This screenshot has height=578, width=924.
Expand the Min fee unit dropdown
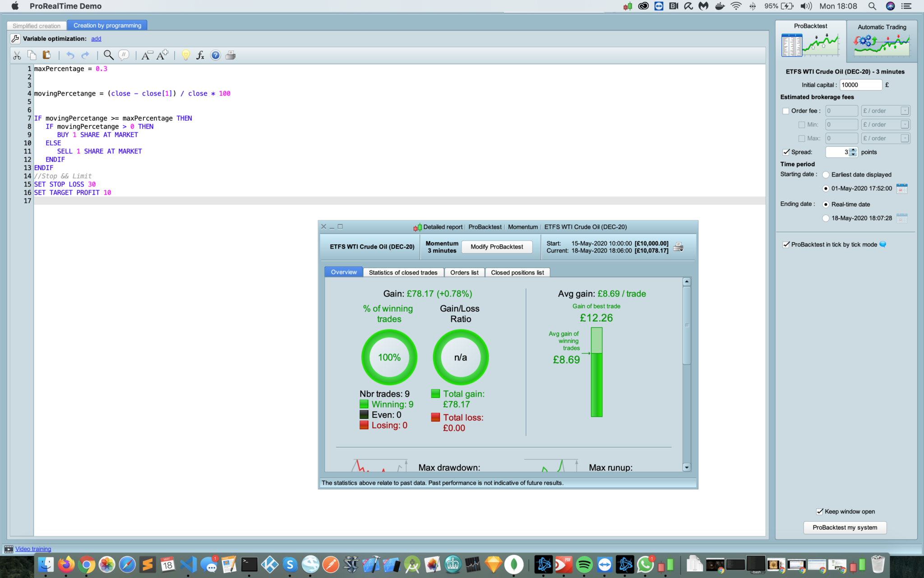[904, 125]
